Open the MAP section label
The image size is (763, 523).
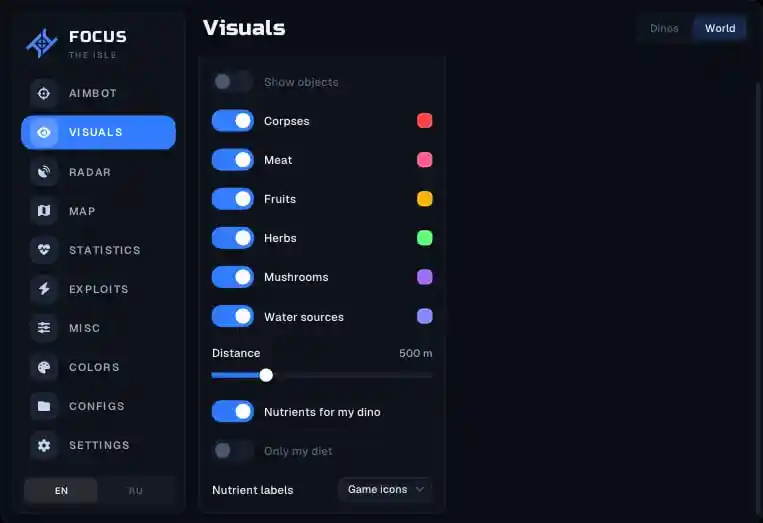(x=82, y=211)
